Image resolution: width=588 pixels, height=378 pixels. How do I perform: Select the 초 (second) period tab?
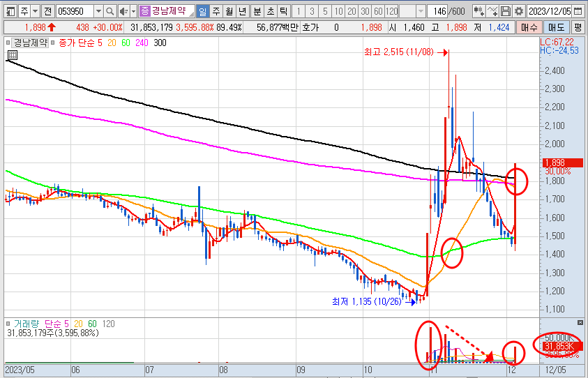coord(271,11)
